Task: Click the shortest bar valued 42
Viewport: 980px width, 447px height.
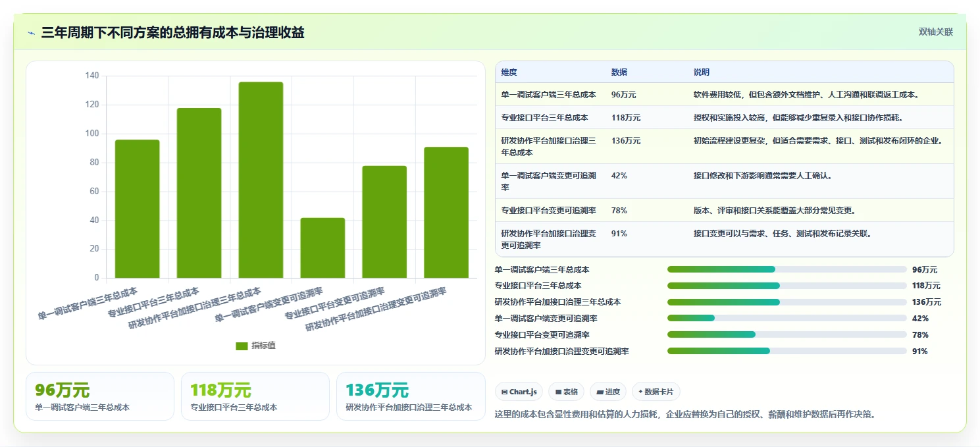Action: point(322,248)
